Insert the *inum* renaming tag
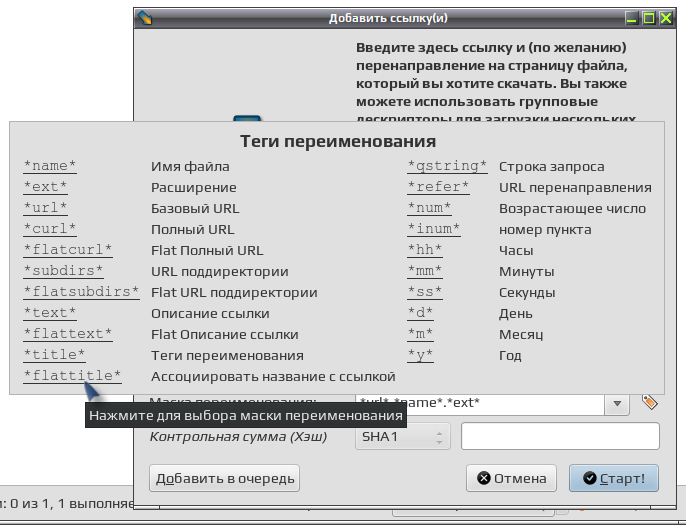 click(x=434, y=229)
